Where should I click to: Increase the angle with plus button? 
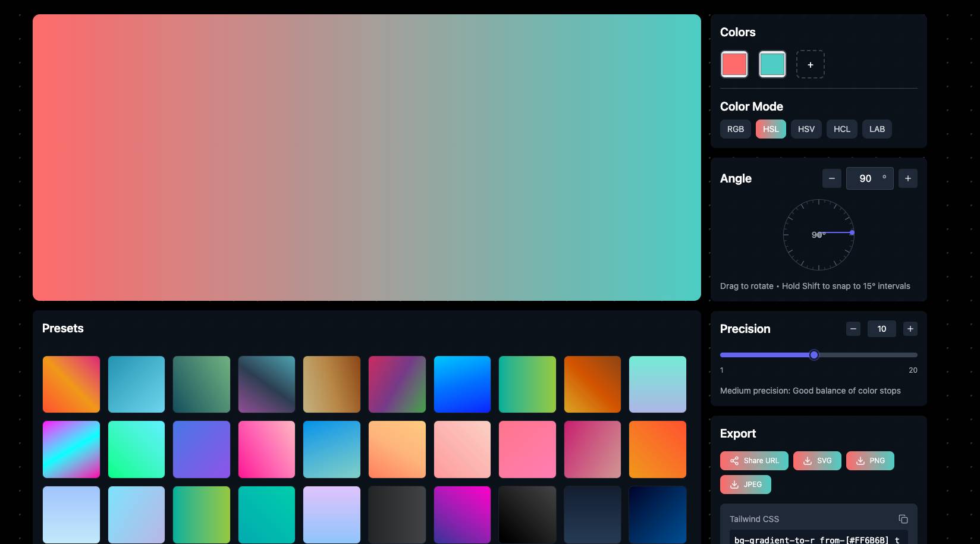click(907, 178)
